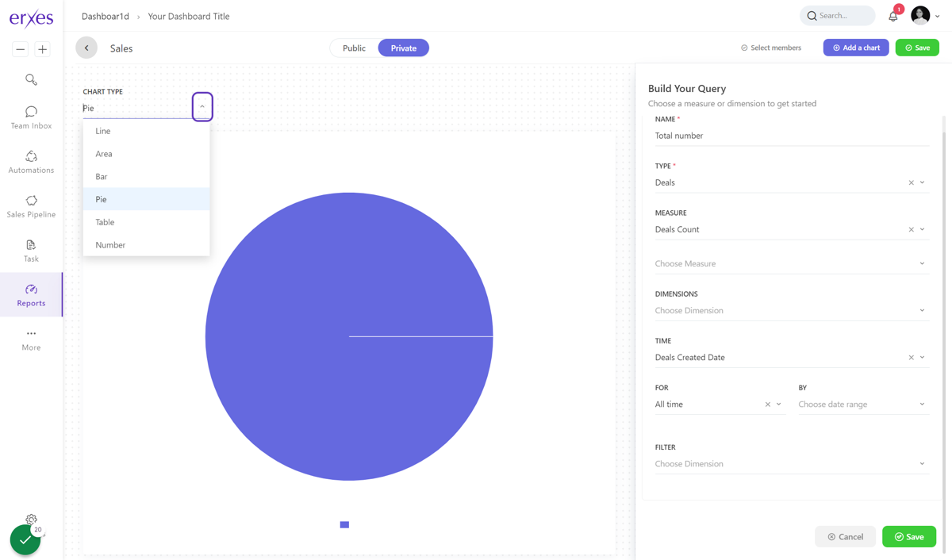
Task: Open the Filter Choose Dimension dropdown
Action: click(x=792, y=464)
